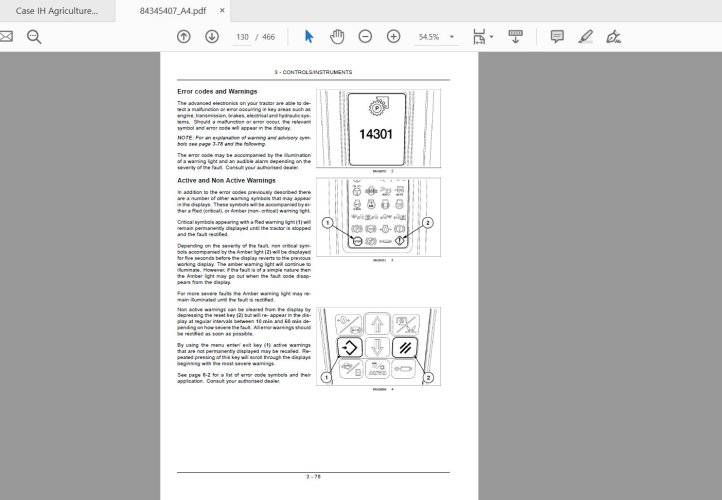Go to previous page with up arrow
This screenshot has width=722, height=500.
point(184,37)
